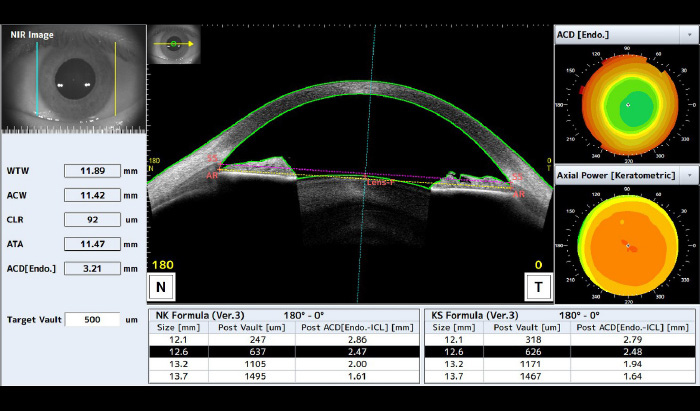Select NK Formula size 13.7 row
The image size is (700, 411).
click(x=284, y=376)
